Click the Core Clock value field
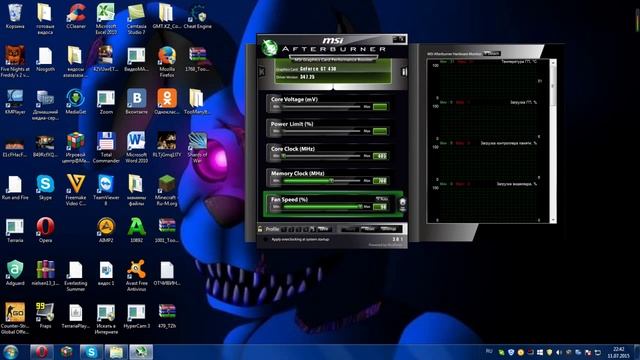Viewport: 640px width, 360px height. pyautogui.click(x=380, y=156)
